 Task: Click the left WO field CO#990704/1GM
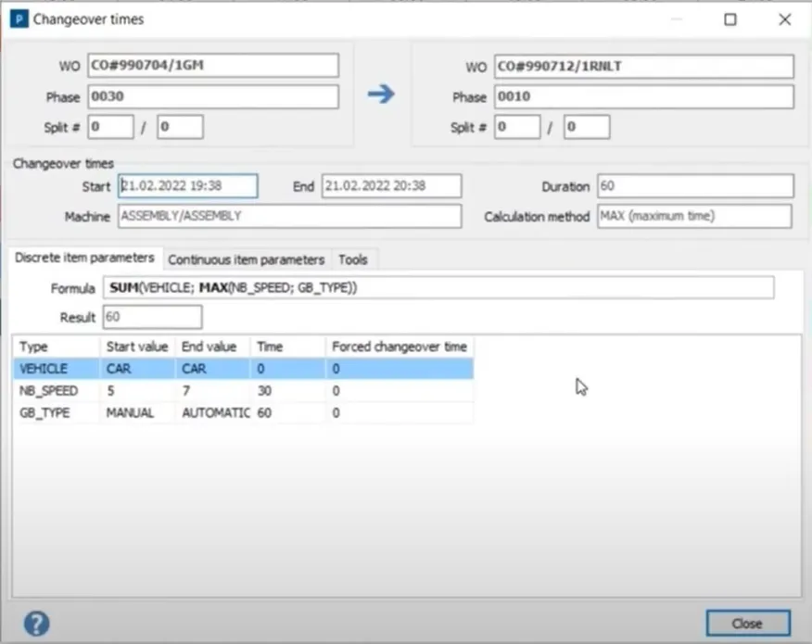(x=212, y=66)
